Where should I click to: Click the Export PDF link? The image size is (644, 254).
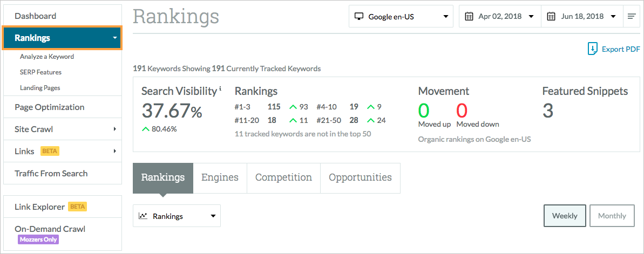click(621, 49)
